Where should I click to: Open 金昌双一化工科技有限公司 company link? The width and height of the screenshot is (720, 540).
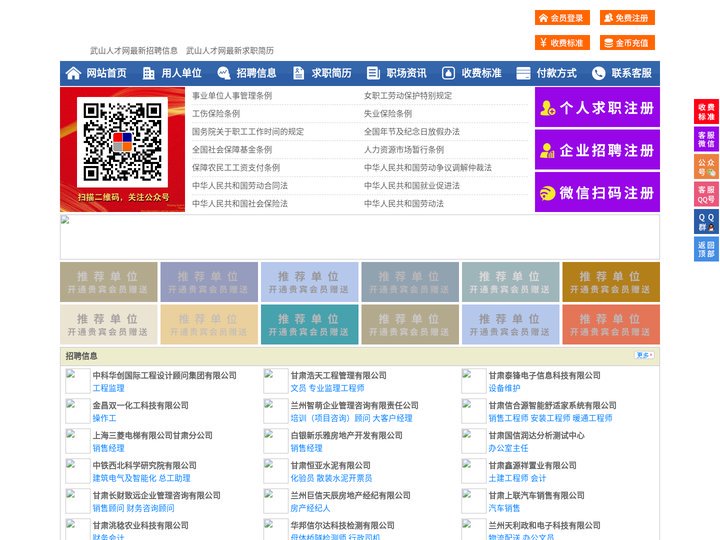coord(141,405)
